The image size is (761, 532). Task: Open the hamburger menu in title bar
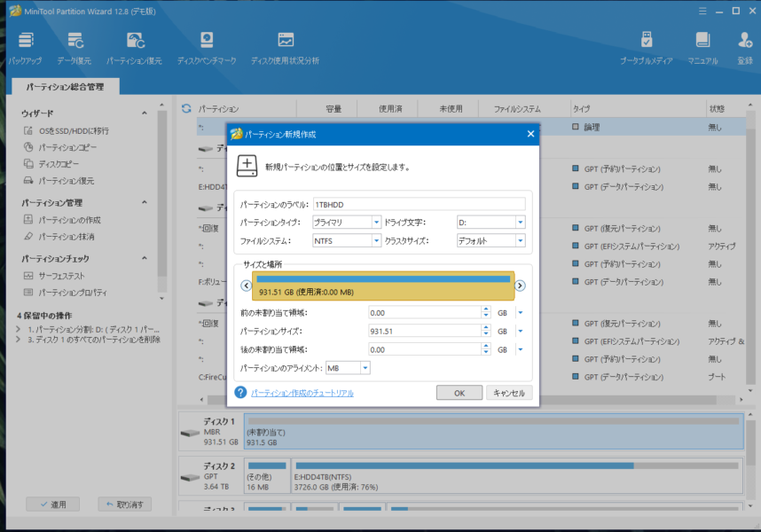[702, 11]
